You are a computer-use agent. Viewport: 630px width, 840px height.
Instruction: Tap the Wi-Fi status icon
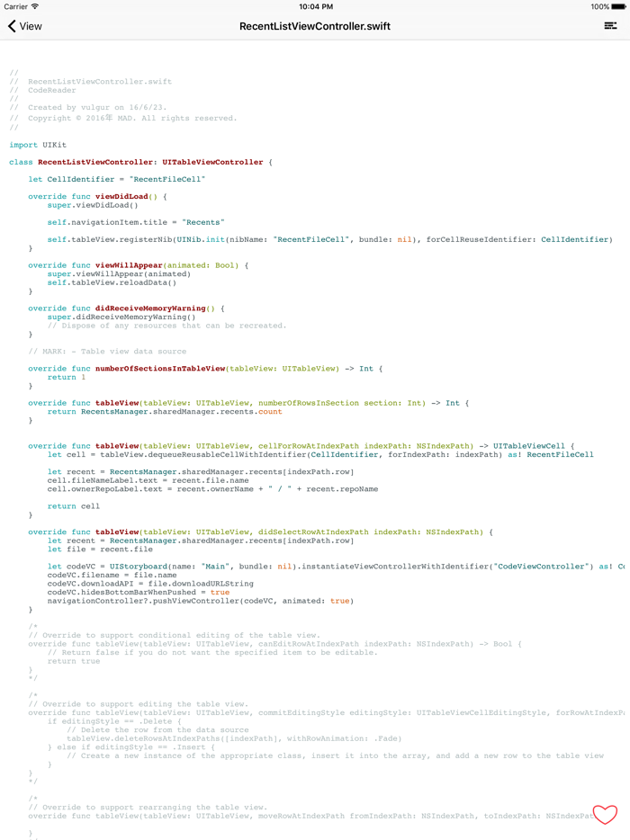(x=35, y=6)
